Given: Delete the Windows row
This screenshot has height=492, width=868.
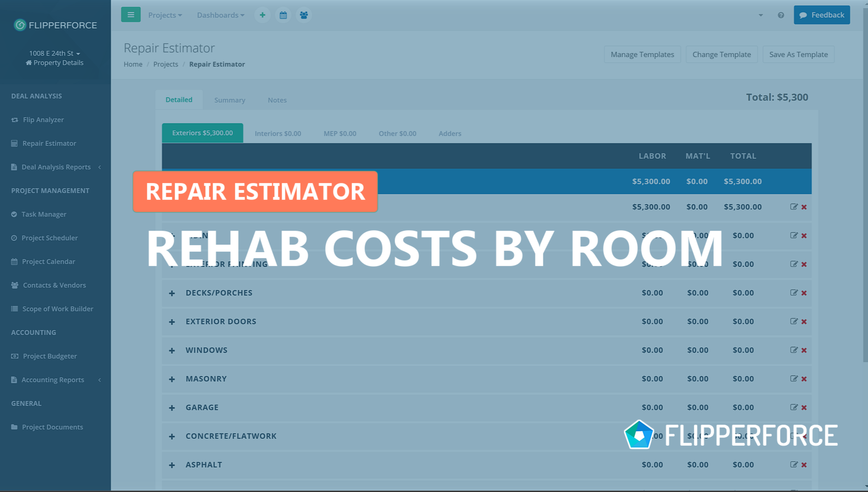Looking at the screenshot, I should 804,350.
